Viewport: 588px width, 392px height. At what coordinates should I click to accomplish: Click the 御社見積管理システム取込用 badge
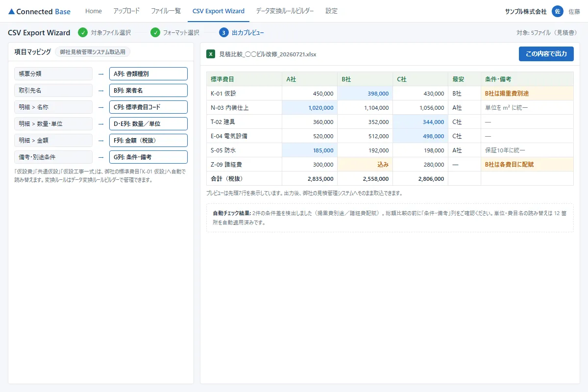93,52
